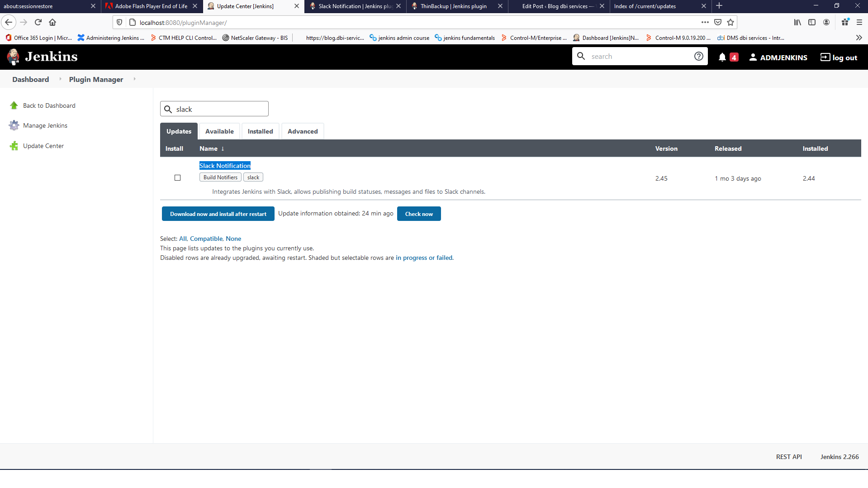Click the Version column header
The width and height of the screenshot is (868, 488).
[x=666, y=148]
